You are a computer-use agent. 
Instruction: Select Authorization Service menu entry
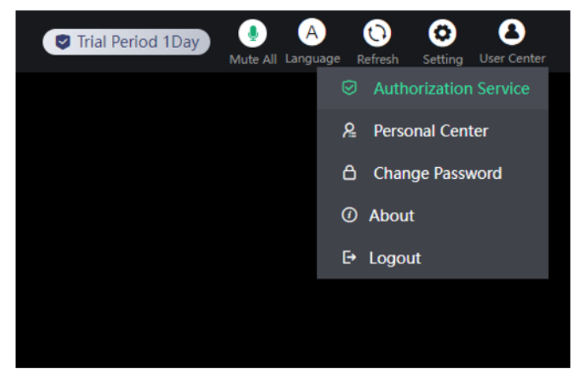(433, 88)
